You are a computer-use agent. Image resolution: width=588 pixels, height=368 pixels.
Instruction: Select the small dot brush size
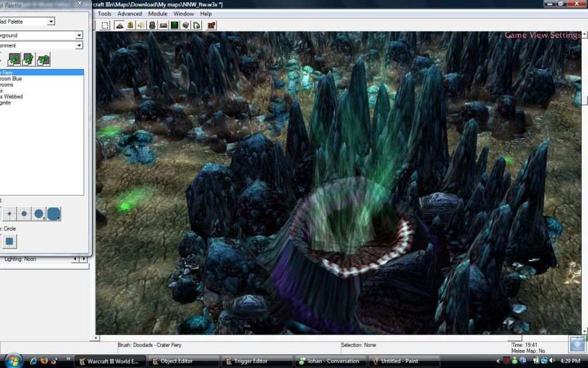coord(24,214)
